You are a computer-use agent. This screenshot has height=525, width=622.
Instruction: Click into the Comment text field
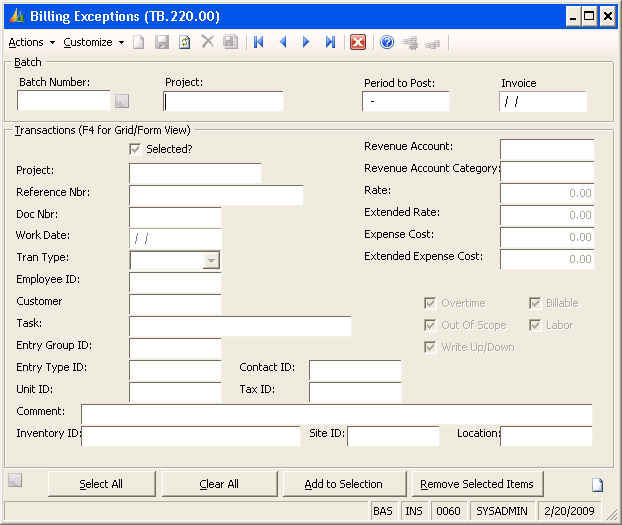(x=336, y=414)
